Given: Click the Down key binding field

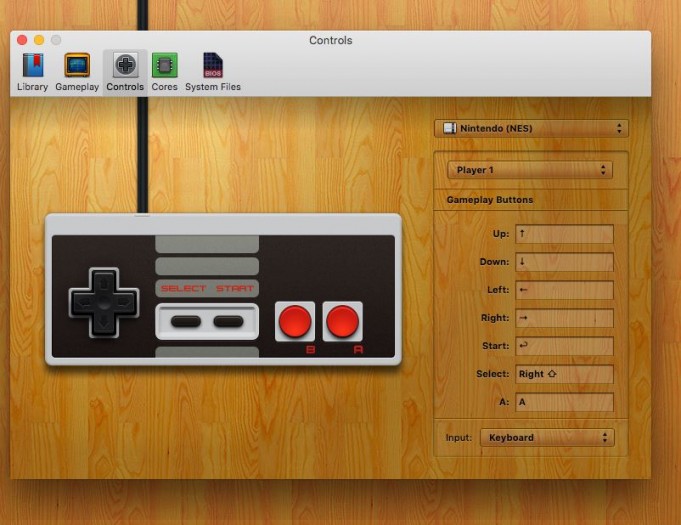Looking at the screenshot, I should (564, 262).
